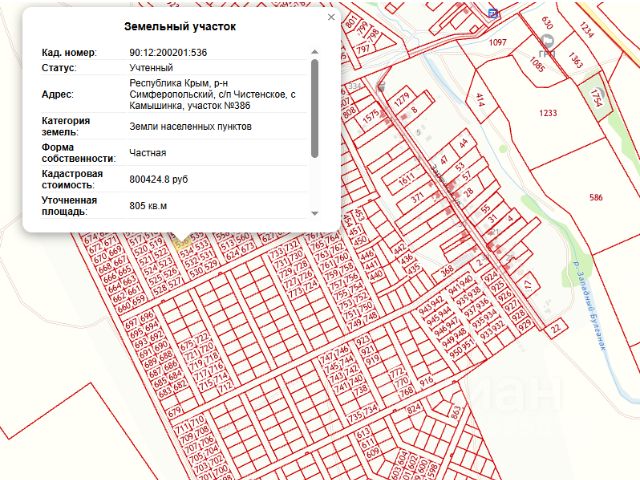Click the popup scrollbar down arrow
The image size is (640, 480).
click(314, 213)
